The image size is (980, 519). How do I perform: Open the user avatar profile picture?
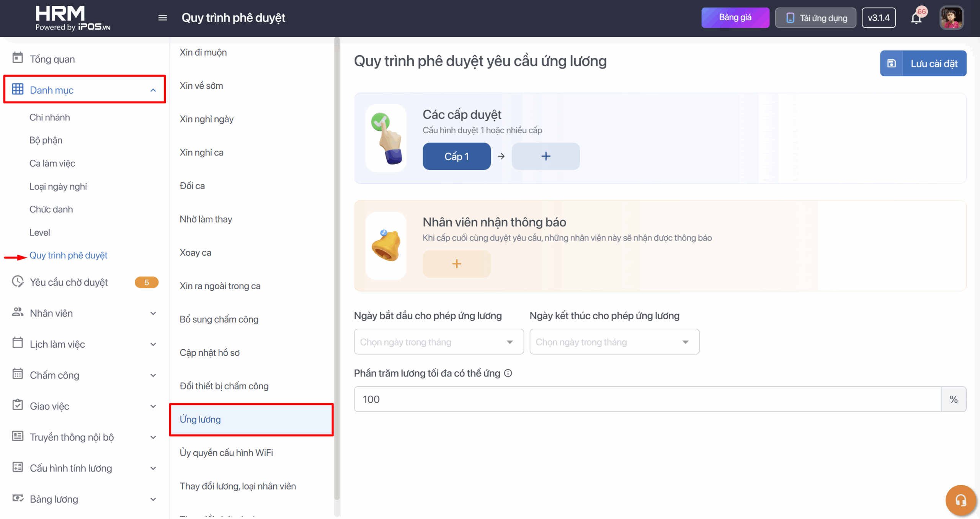click(951, 18)
